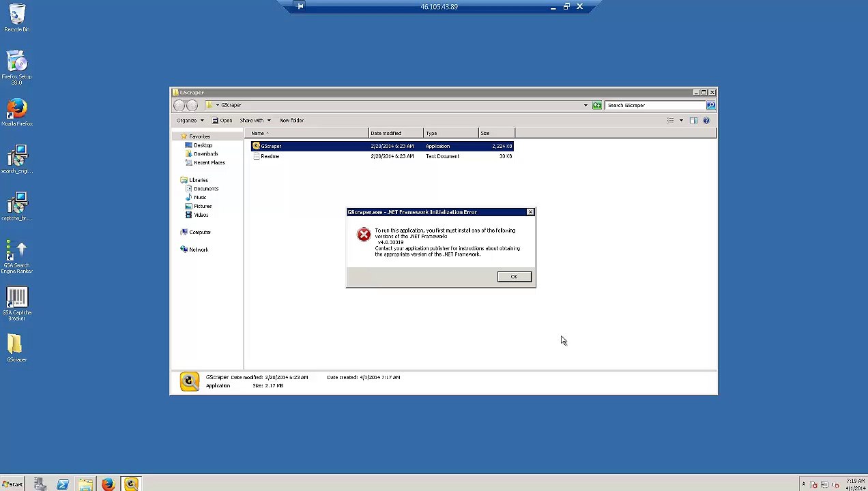
Task: Sort by Date modified column header
Action: point(396,133)
